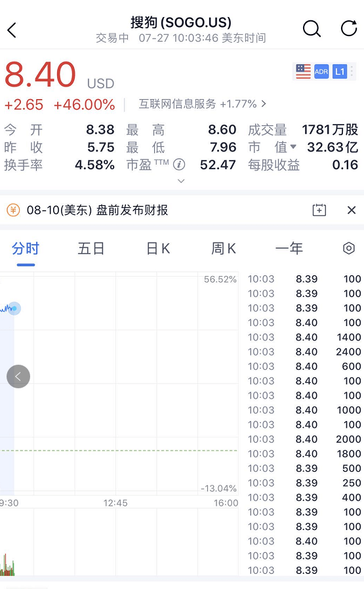Tap the 12:45 time axis label
The image size is (364, 589).
click(x=115, y=503)
